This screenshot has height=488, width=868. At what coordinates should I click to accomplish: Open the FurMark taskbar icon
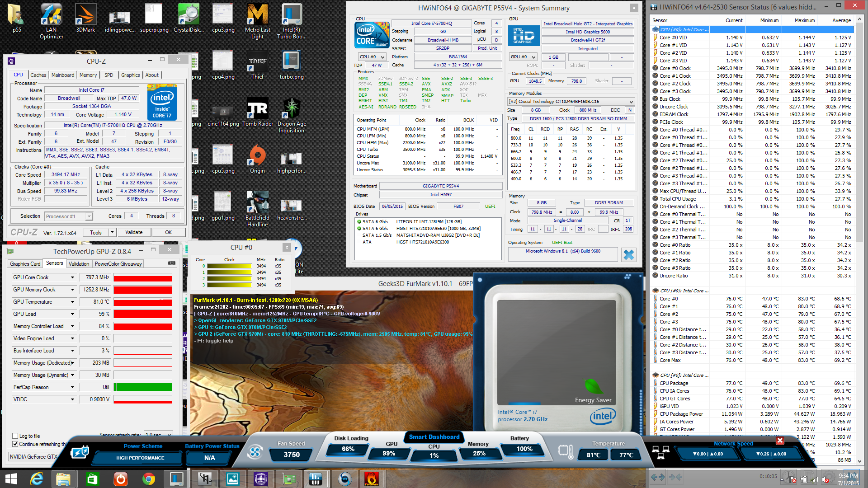(x=372, y=479)
